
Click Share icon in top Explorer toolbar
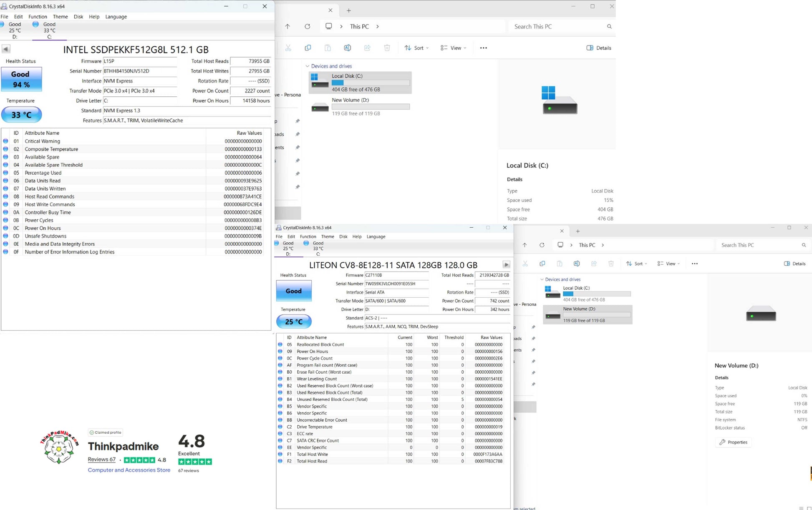367,48
